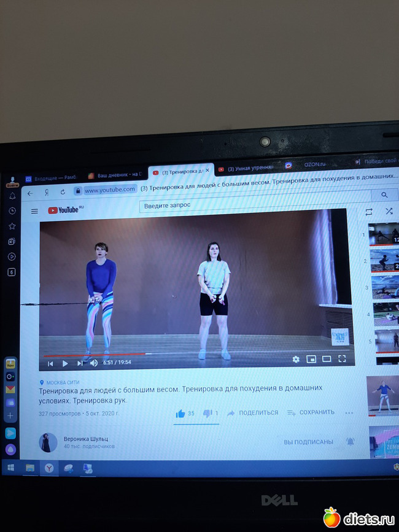Click the ПОДЕЛИТЬСЯ share button
The image size is (399, 532).
(253, 413)
